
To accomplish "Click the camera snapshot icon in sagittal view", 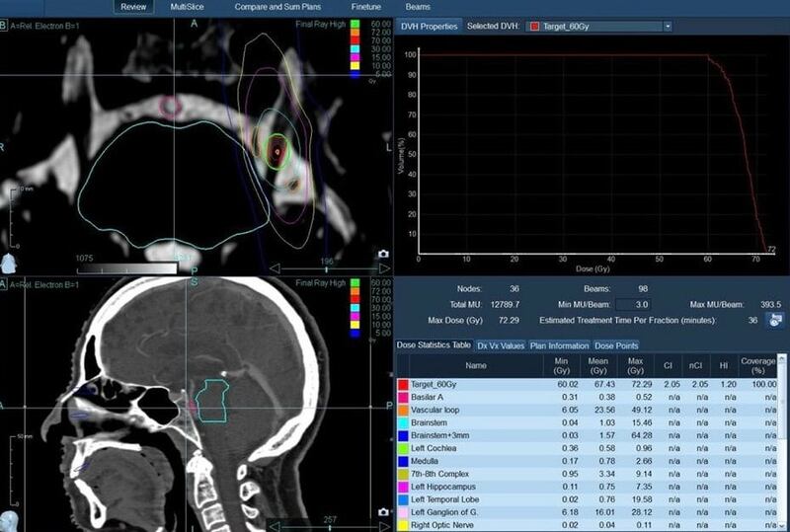I will click(x=383, y=511).
